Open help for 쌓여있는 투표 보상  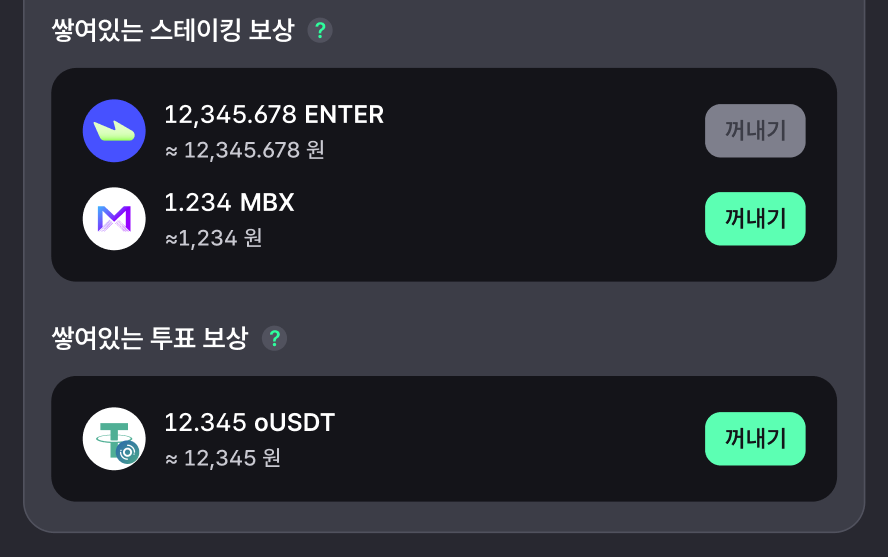point(275,339)
